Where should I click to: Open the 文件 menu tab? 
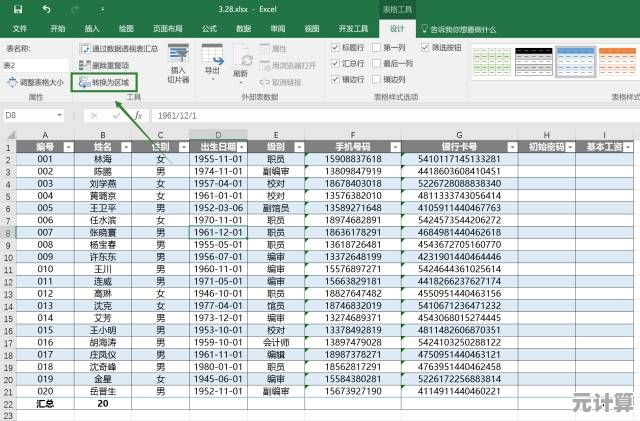tap(20, 29)
